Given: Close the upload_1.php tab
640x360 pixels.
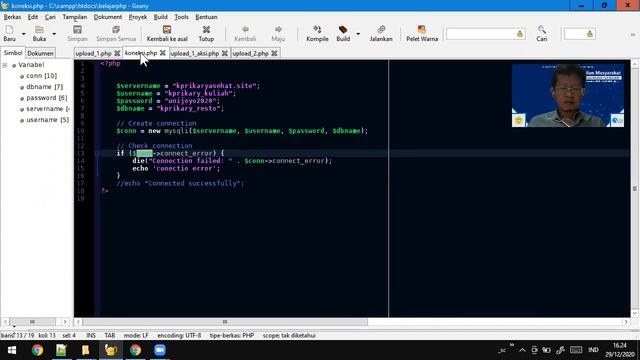Looking at the screenshot, I should coord(117,53).
